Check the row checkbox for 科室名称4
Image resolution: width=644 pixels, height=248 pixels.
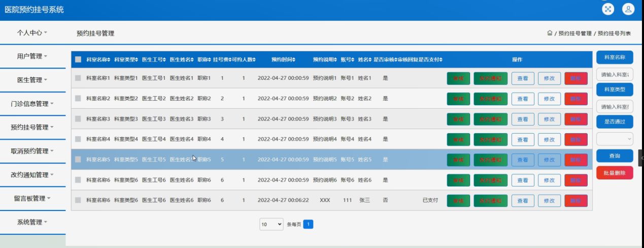(78, 139)
